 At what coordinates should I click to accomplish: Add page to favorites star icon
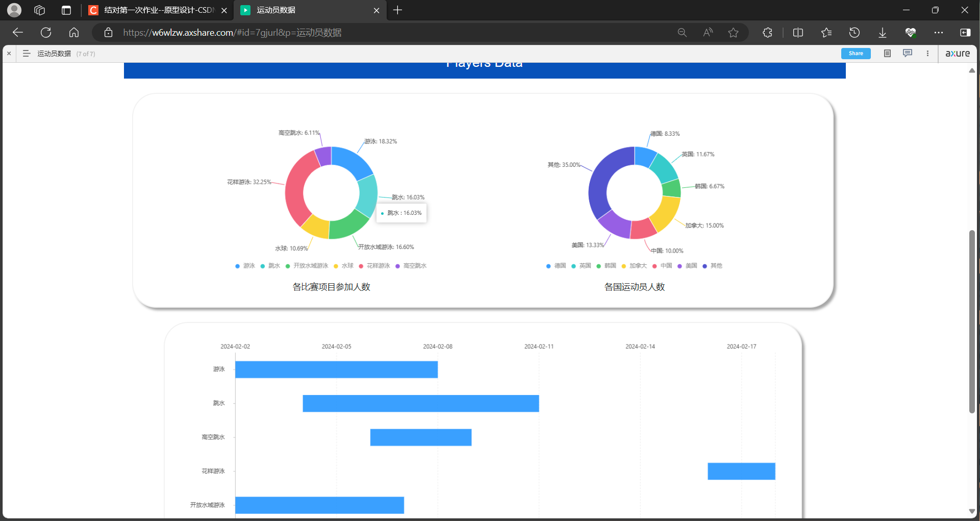tap(733, 33)
